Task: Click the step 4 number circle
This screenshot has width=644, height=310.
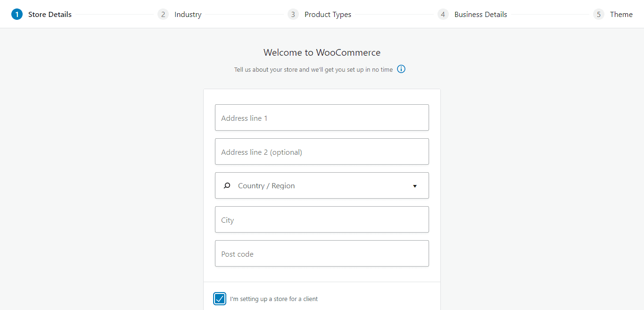Action: [x=443, y=14]
